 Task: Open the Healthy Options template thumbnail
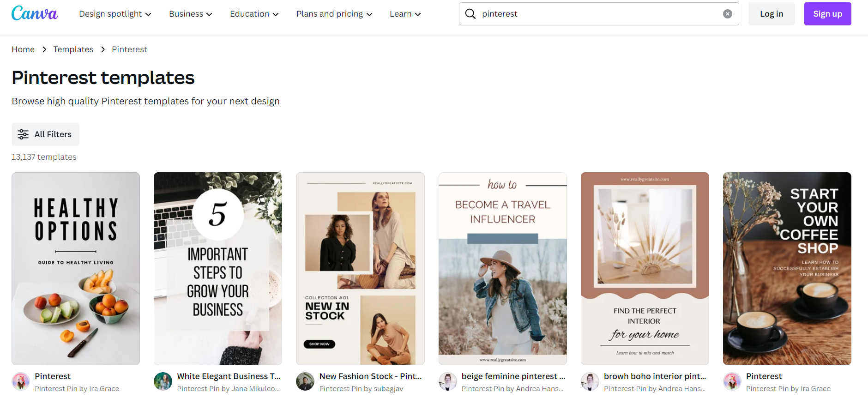click(x=76, y=268)
